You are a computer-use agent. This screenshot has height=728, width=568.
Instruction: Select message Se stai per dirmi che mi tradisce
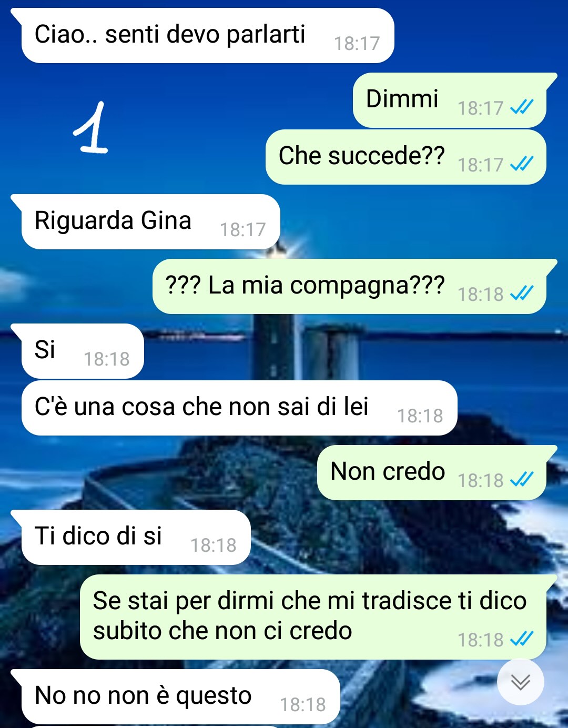313,617
